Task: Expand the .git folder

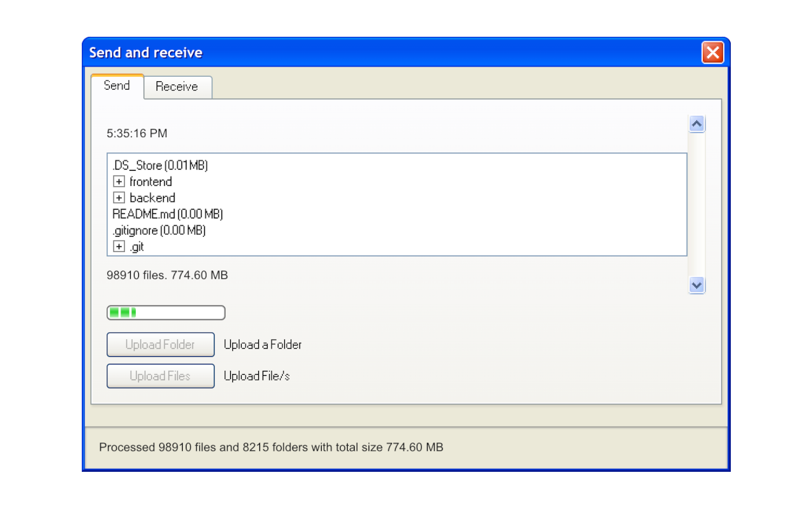Action: (x=119, y=246)
